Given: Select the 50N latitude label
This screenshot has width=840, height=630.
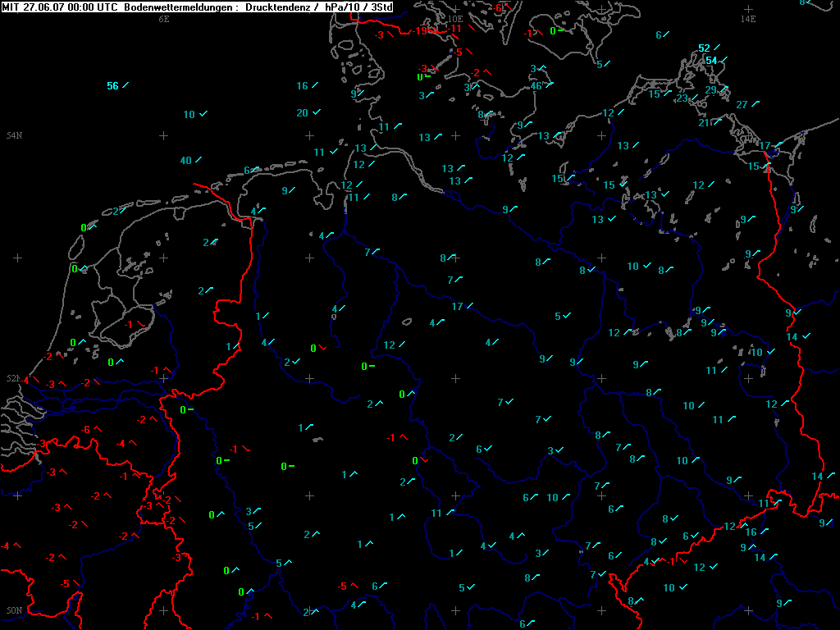Looking at the screenshot, I should pyautogui.click(x=13, y=610).
